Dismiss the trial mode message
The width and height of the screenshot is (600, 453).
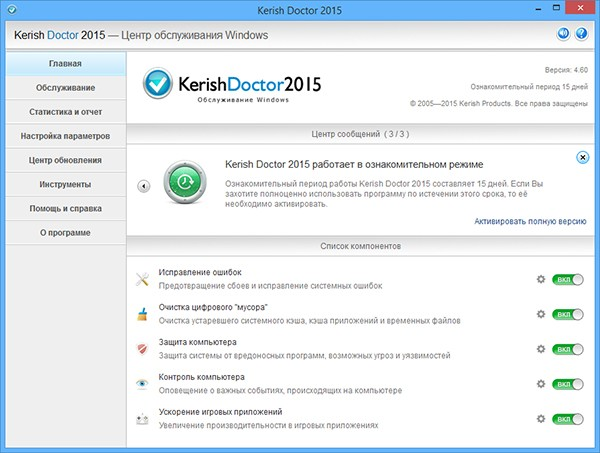click(582, 157)
